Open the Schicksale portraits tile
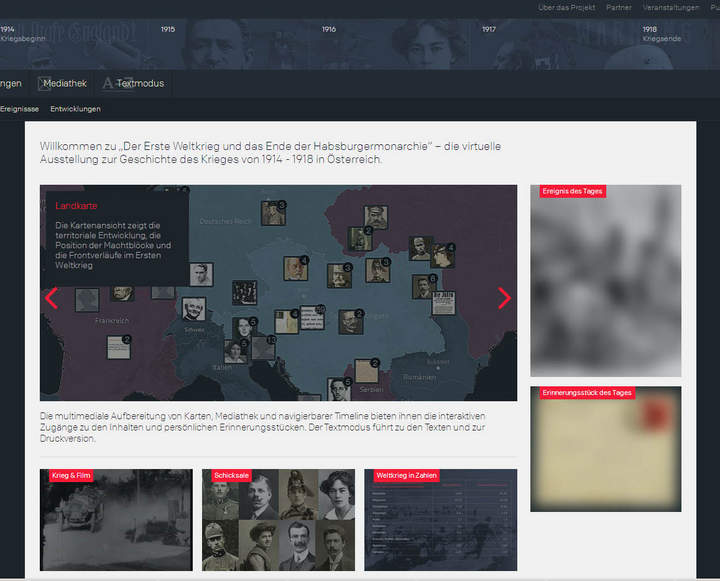The height and width of the screenshot is (581, 720). coord(278,520)
